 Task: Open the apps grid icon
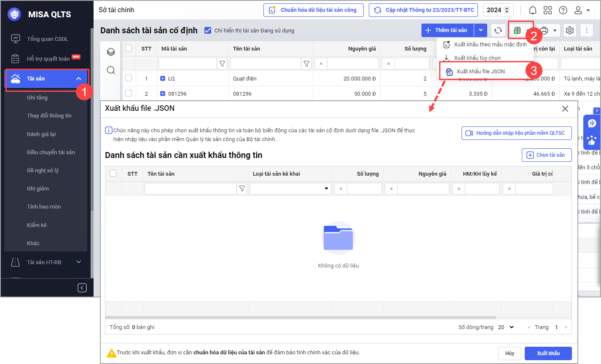tap(548, 10)
